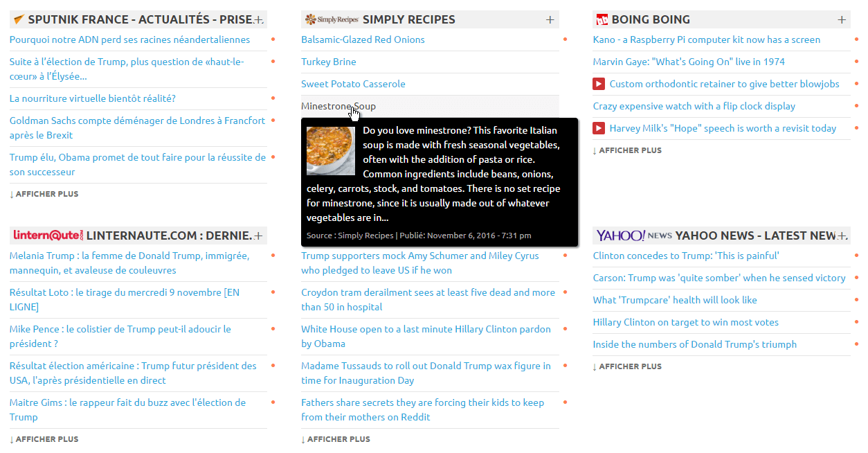Toggle the orange dot next to Turkey Brine

pos(566,62)
